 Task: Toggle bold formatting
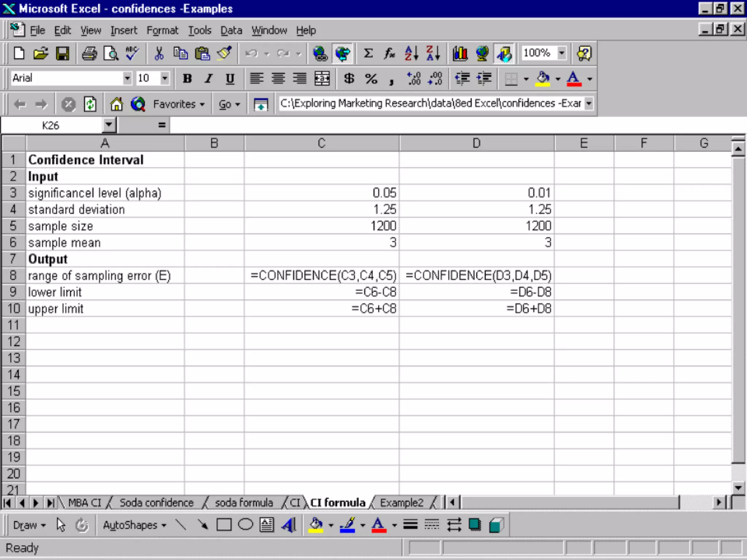(x=187, y=78)
